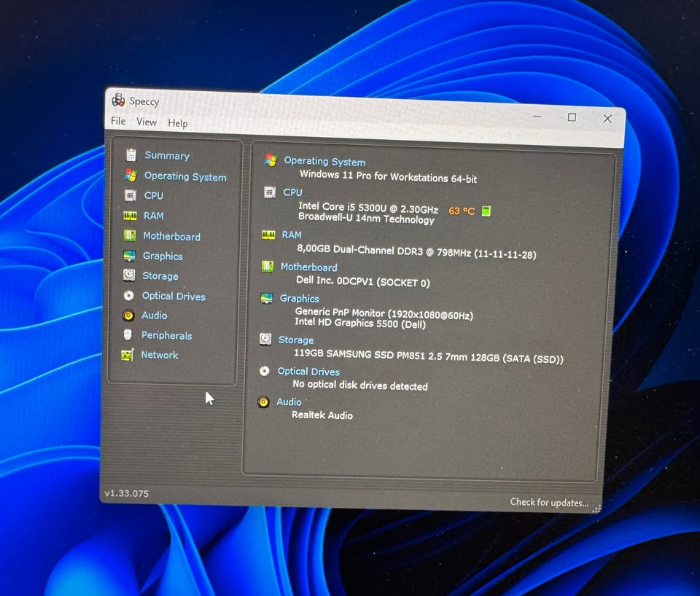Click the window resize grip in corner

[x=597, y=509]
